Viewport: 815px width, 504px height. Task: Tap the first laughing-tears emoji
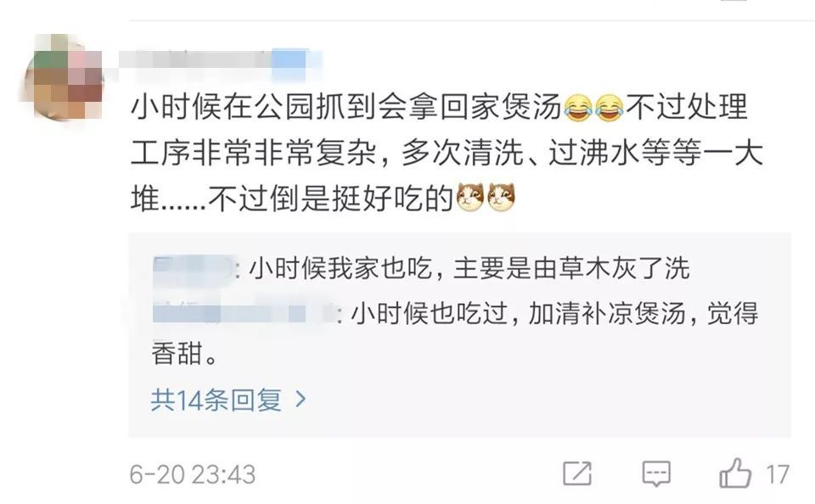click(578, 108)
